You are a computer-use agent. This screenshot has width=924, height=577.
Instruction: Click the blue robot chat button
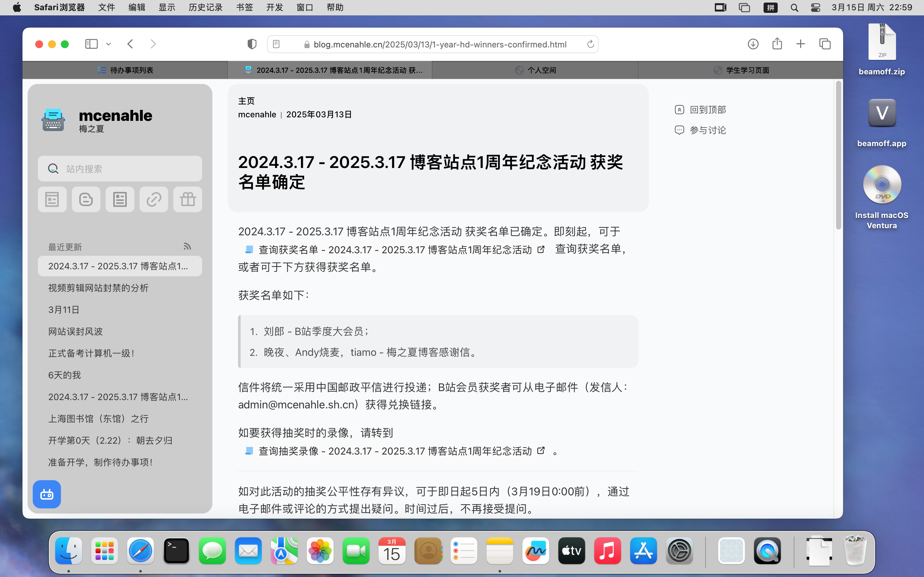(x=47, y=494)
